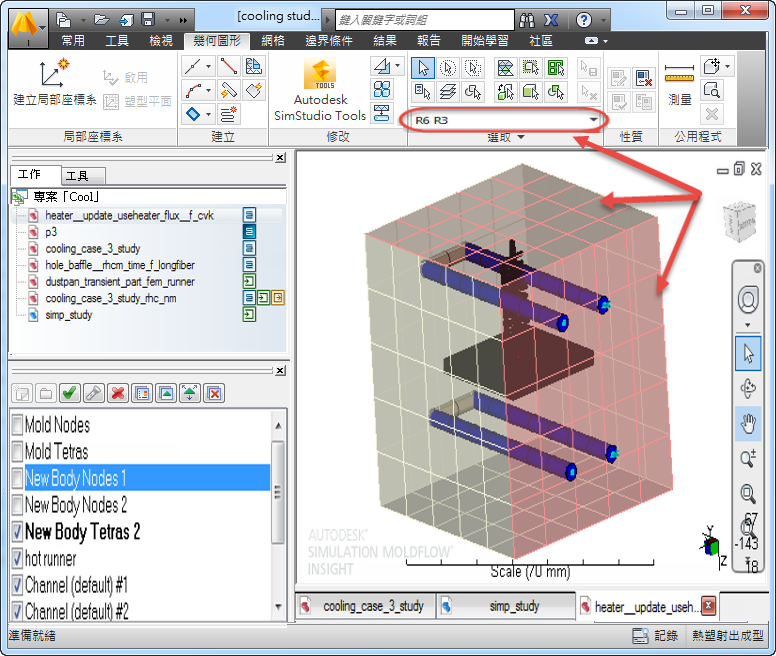Open the create region diamond dropdown arrow
The image size is (776, 656).
(x=209, y=114)
